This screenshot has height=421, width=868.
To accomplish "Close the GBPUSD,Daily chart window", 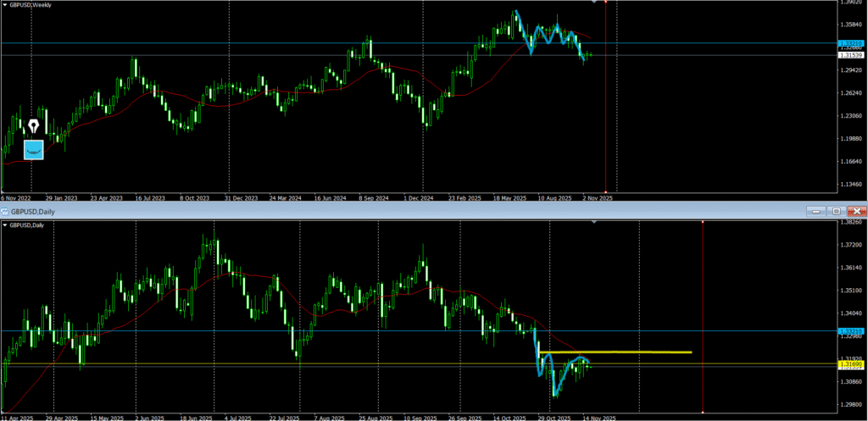I will (x=855, y=210).
